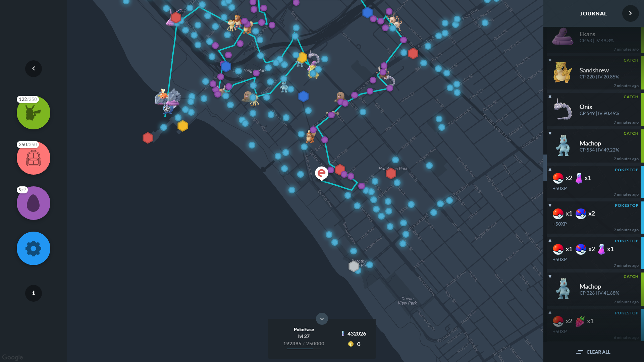644x362 pixels.
Task: Click the info button
Action: click(34, 293)
